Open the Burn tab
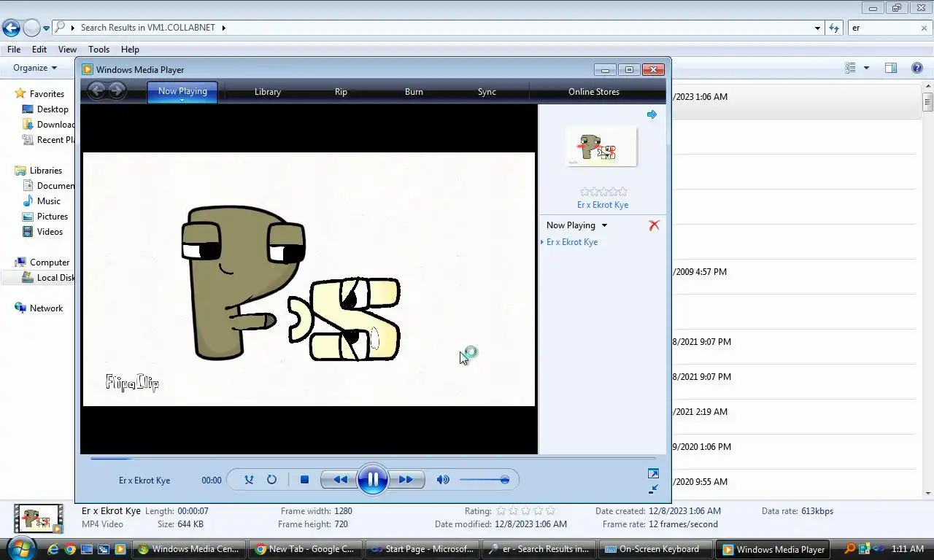 click(x=414, y=92)
